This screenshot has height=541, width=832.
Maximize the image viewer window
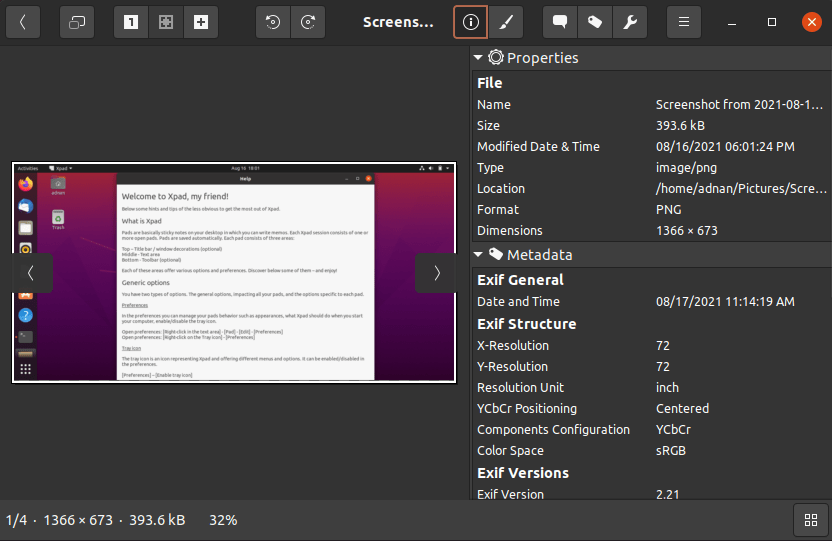(x=772, y=22)
